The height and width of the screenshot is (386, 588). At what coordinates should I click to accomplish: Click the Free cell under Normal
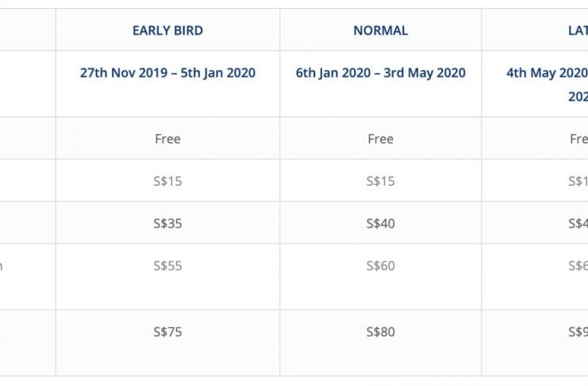pyautogui.click(x=381, y=139)
